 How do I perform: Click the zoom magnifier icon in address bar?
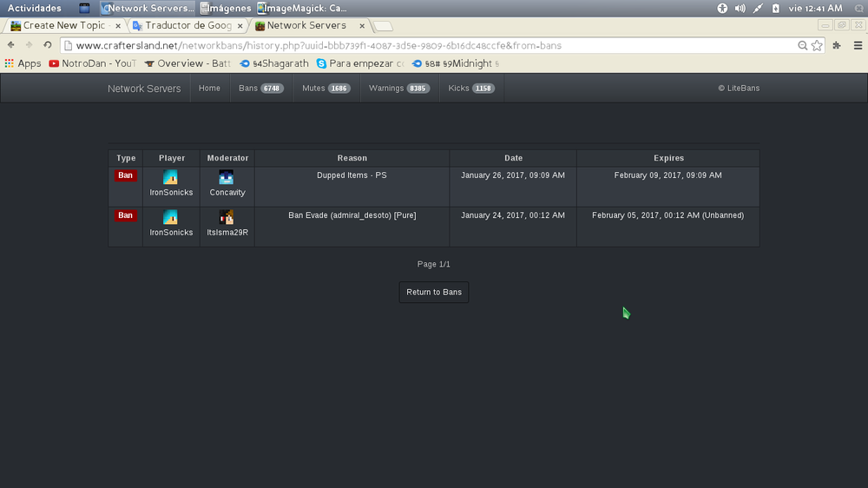[x=803, y=45]
